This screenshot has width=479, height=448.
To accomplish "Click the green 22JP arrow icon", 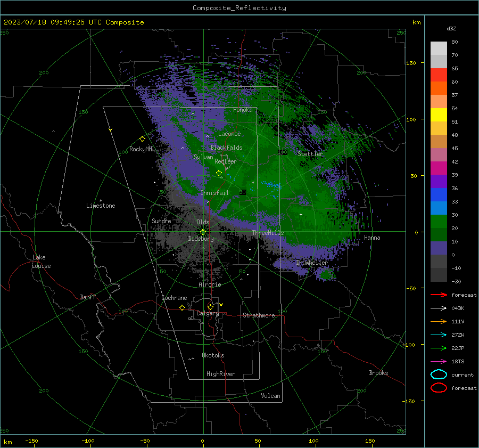I will (x=439, y=348).
